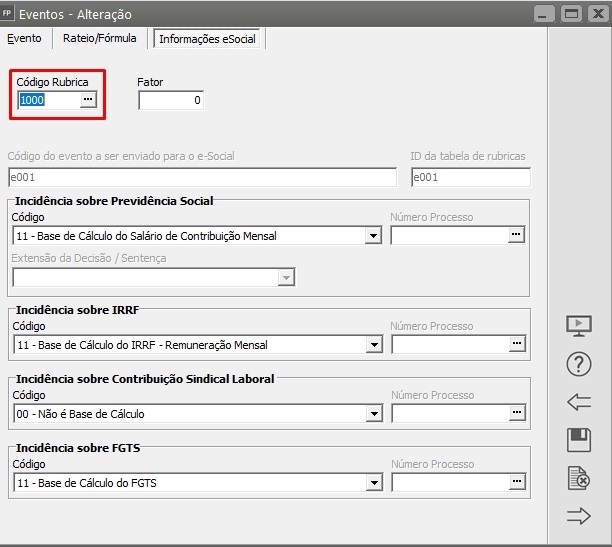
Task: Click the FP application icon in title bar
Action: point(7,13)
